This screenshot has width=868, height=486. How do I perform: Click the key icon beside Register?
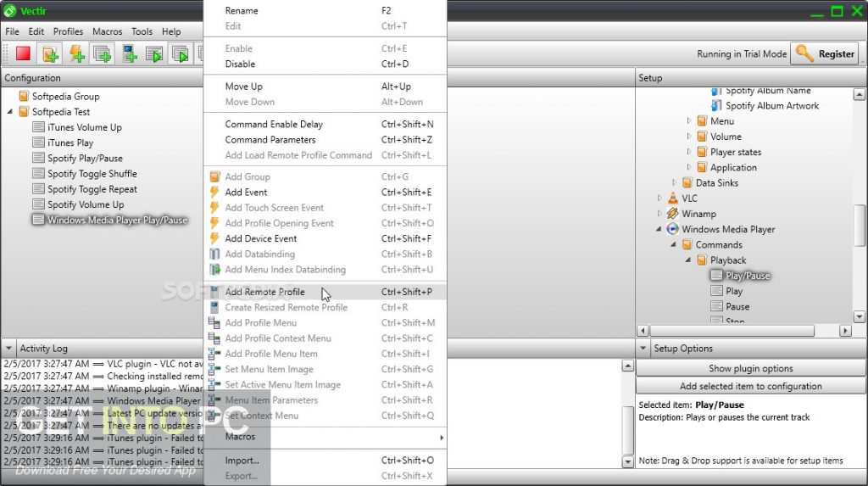pos(804,53)
